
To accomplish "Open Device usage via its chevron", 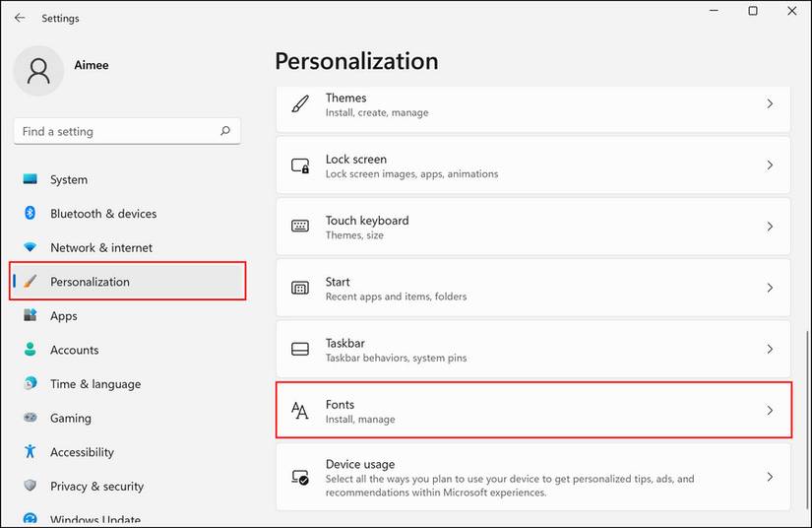I will [x=770, y=476].
